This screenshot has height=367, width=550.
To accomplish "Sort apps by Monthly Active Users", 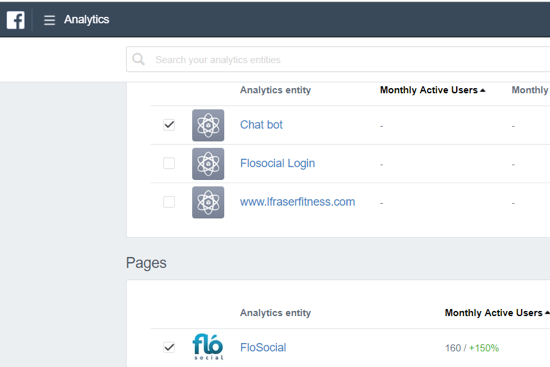I will (432, 90).
